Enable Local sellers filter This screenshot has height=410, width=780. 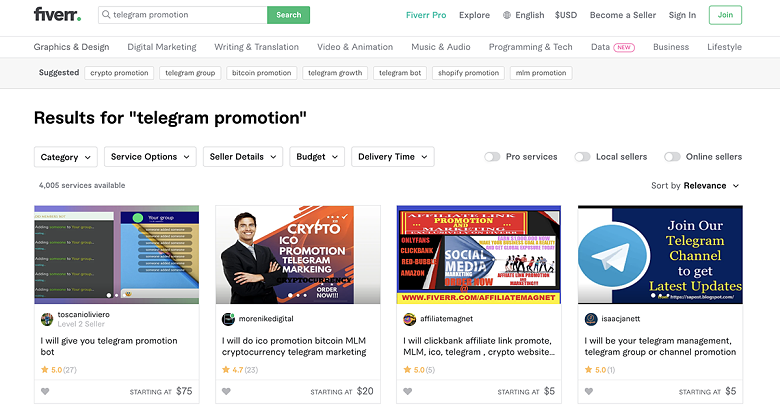(x=582, y=157)
